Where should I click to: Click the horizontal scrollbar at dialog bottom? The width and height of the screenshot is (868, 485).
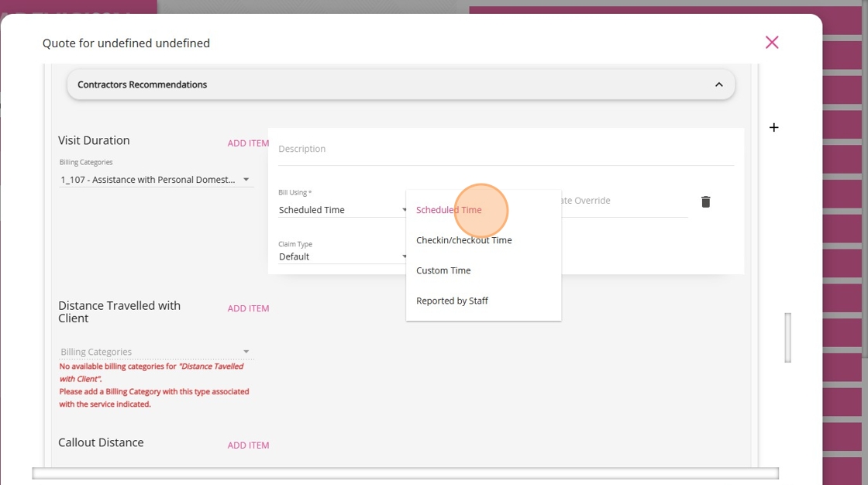(x=405, y=473)
